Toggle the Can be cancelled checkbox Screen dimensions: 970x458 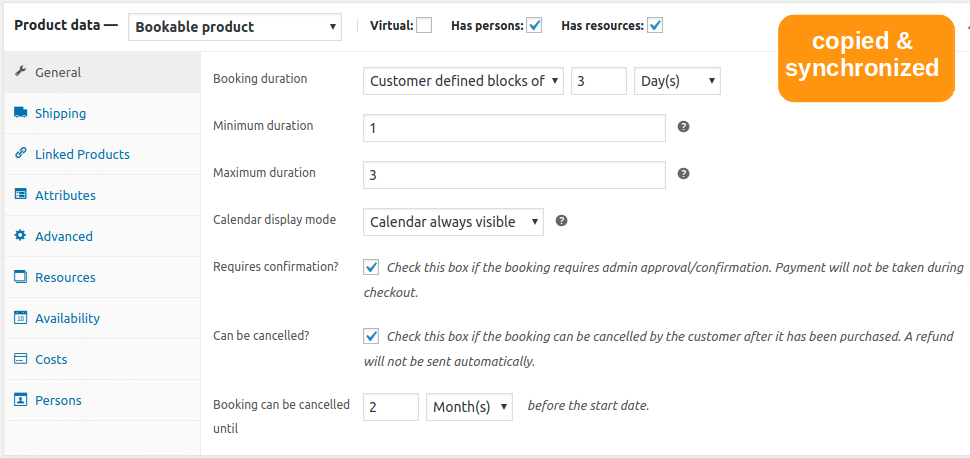371,337
